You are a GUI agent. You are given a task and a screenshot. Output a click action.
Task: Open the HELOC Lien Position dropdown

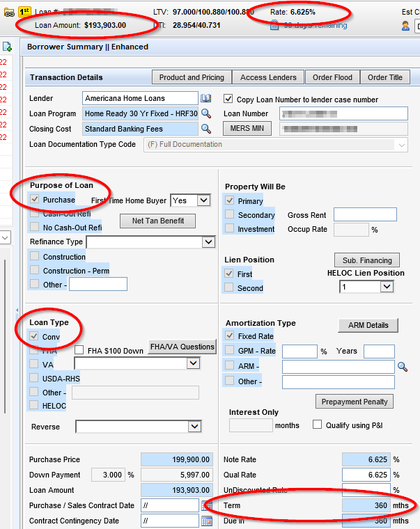387,287
